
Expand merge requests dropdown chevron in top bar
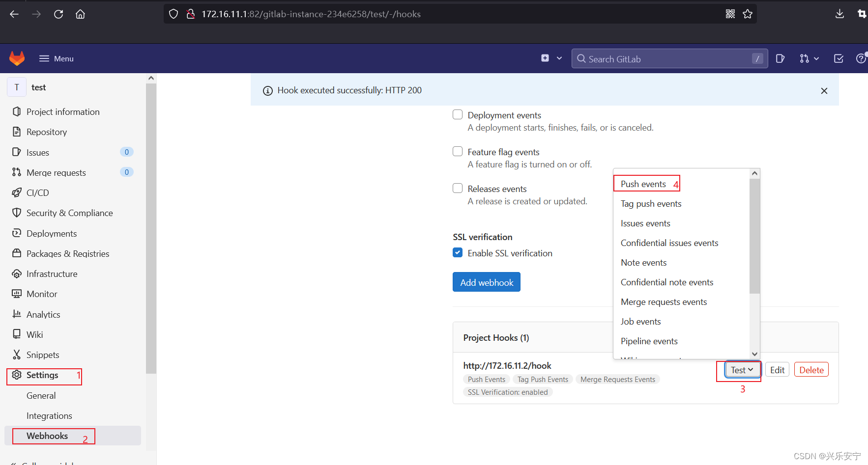tap(816, 58)
